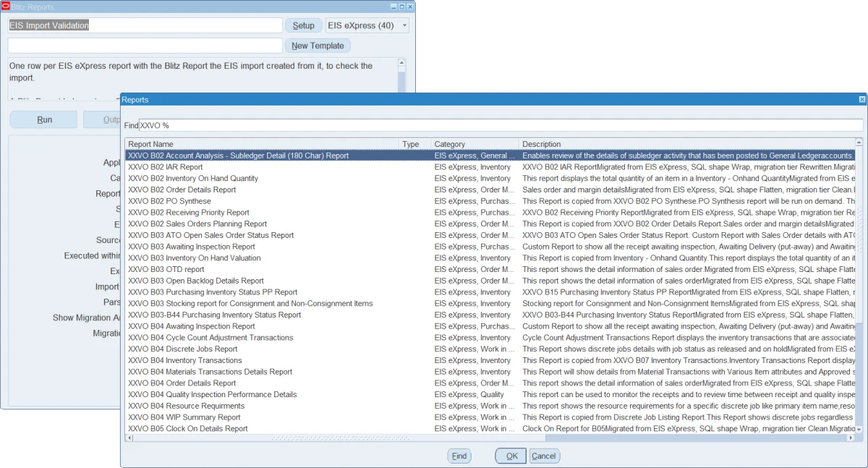
Task: Click the Description column header
Action: 687,144
